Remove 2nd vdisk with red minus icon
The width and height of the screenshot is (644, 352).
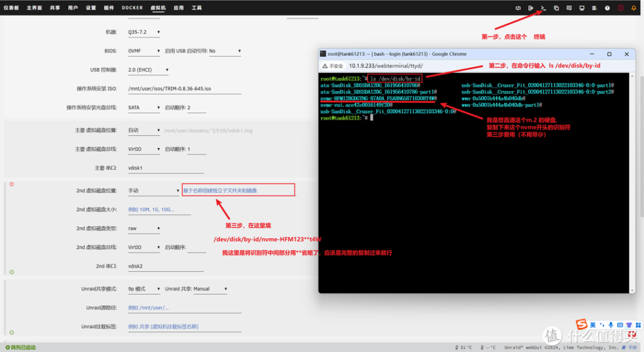11,184
